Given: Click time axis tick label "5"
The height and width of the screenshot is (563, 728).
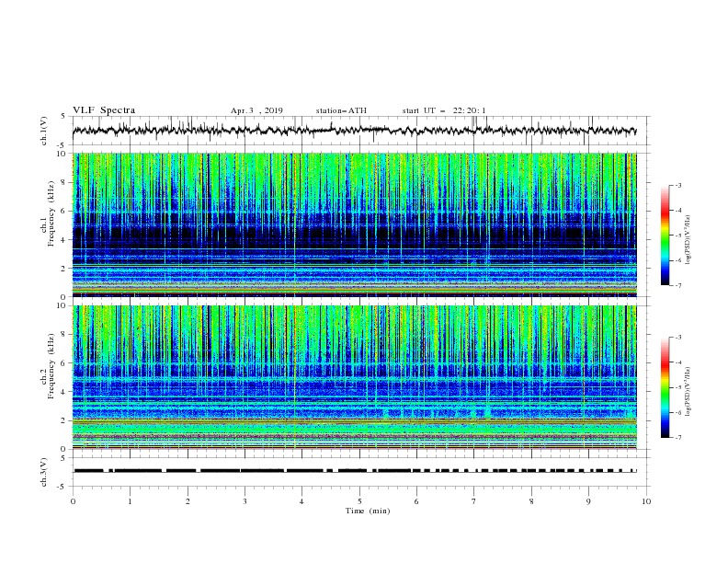Looking at the screenshot, I should click(359, 501).
